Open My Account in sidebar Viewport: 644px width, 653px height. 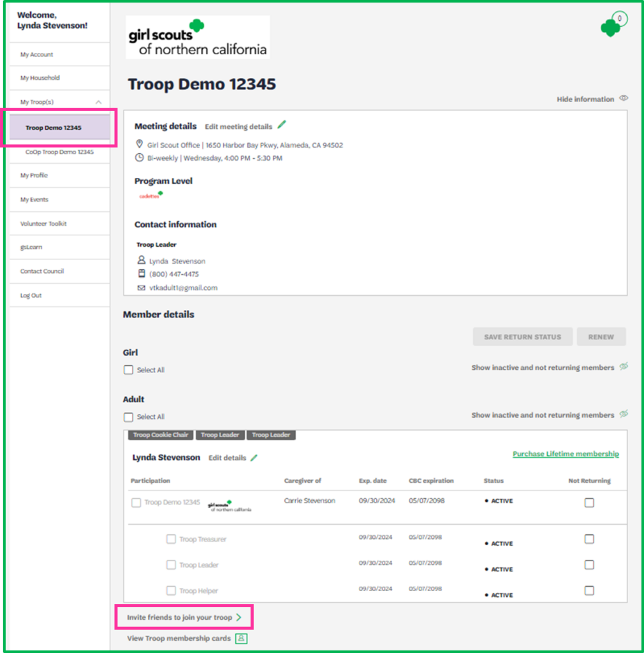point(59,55)
